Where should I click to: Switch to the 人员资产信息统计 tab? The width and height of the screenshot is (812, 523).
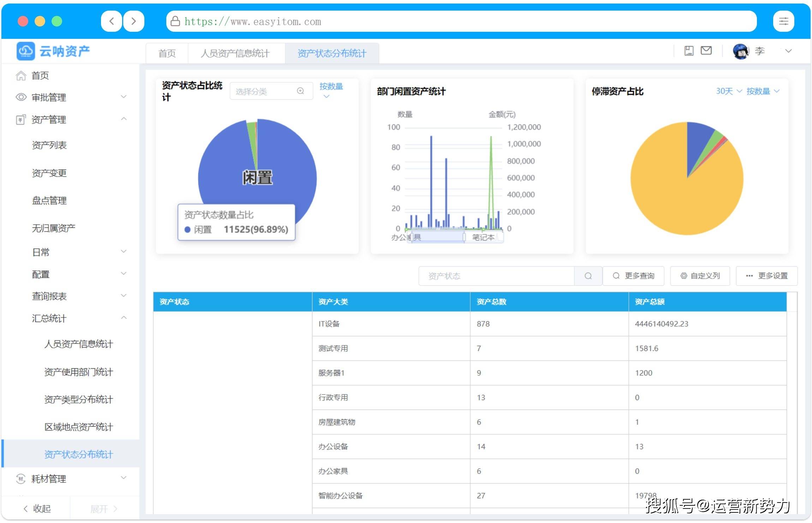[235, 53]
